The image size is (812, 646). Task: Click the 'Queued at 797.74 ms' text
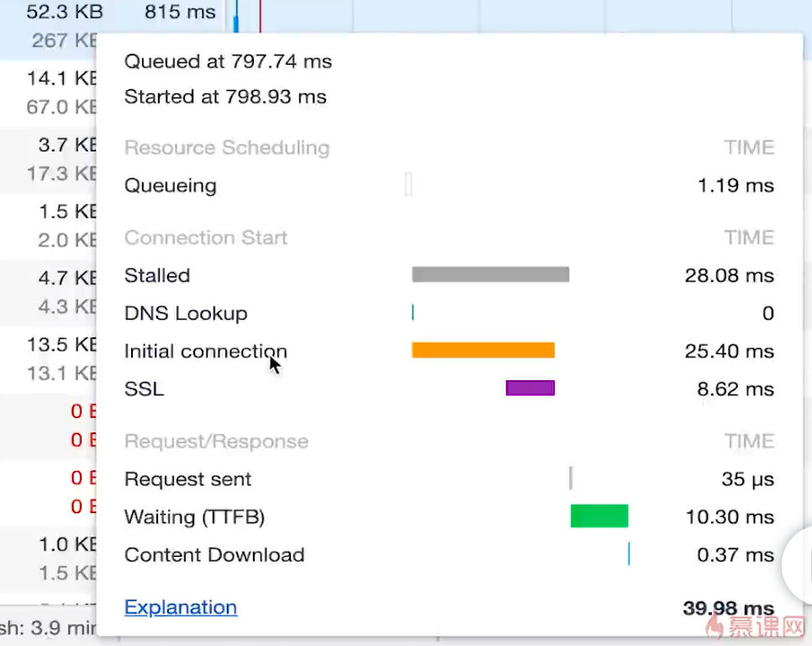pyautogui.click(x=228, y=61)
